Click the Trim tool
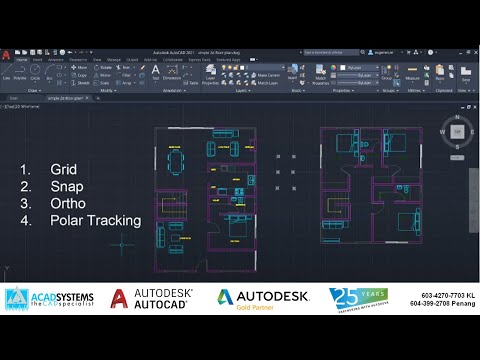 [124, 67]
